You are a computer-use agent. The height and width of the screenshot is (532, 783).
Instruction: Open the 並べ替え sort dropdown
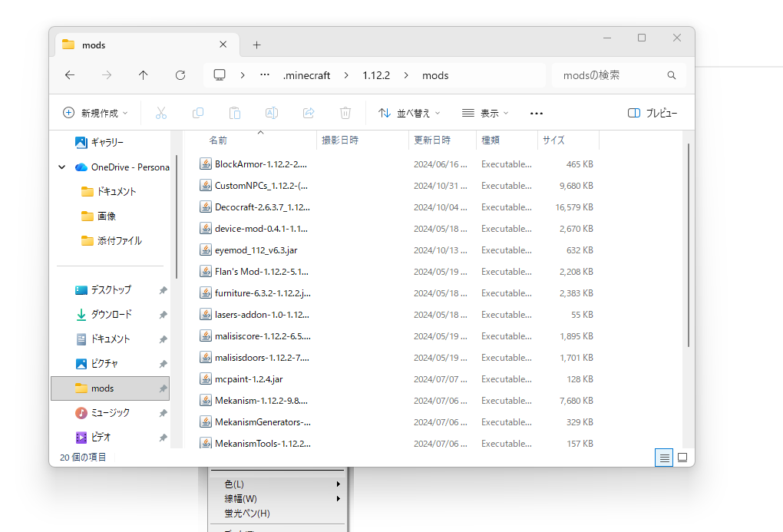pyautogui.click(x=410, y=113)
